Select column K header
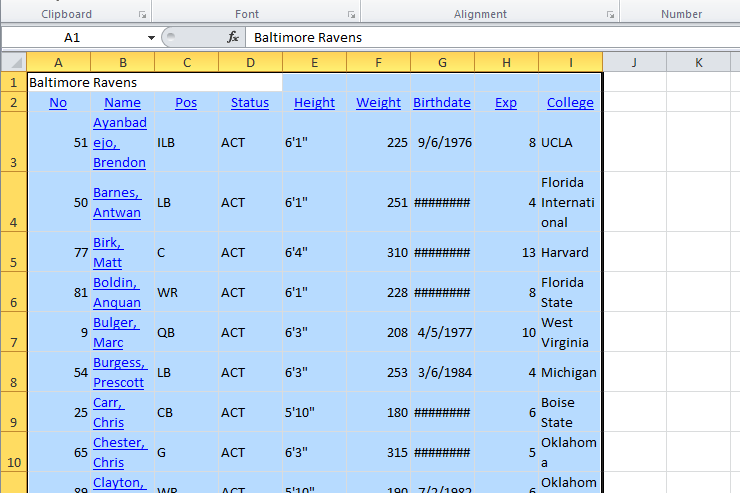 [x=698, y=62]
